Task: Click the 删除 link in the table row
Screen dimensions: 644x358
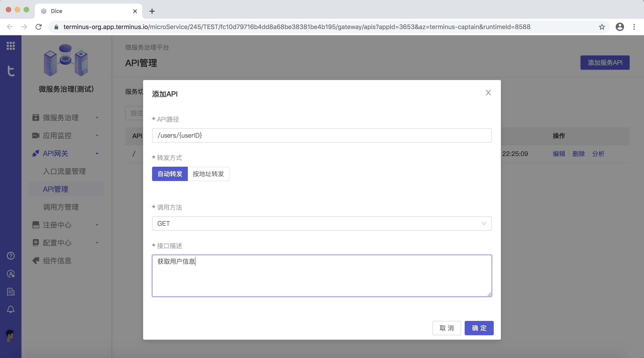Action: coord(579,154)
